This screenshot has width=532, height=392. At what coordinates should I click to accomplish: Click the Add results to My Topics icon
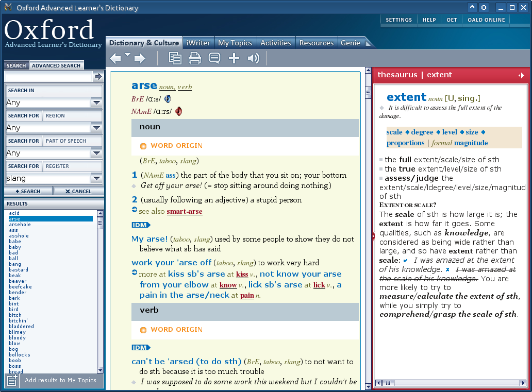tap(12, 381)
